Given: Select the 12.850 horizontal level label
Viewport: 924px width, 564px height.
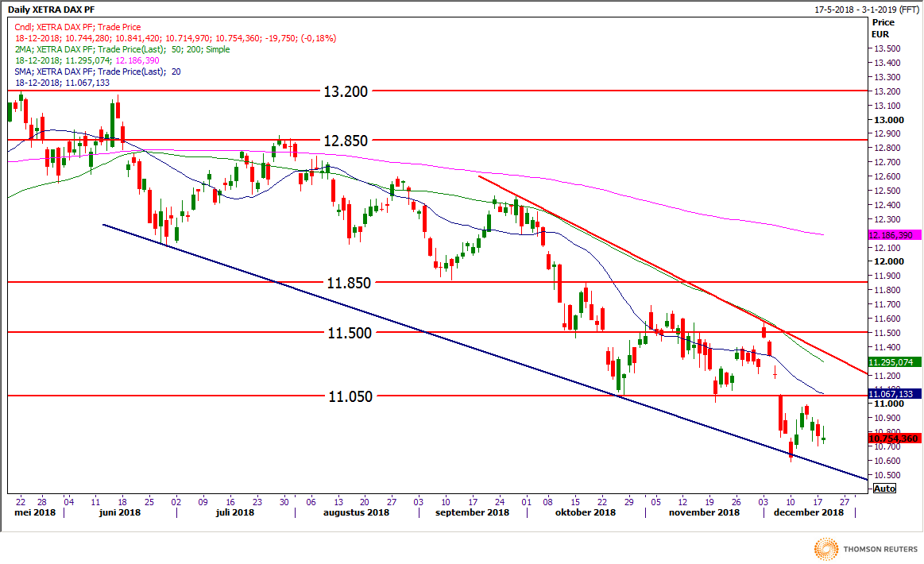Looking at the screenshot, I should 346,141.
